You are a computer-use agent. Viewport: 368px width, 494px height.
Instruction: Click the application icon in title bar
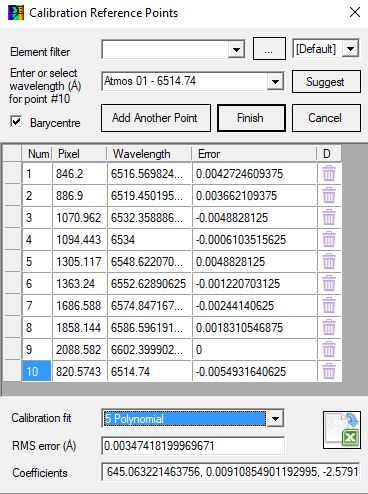[16, 13]
